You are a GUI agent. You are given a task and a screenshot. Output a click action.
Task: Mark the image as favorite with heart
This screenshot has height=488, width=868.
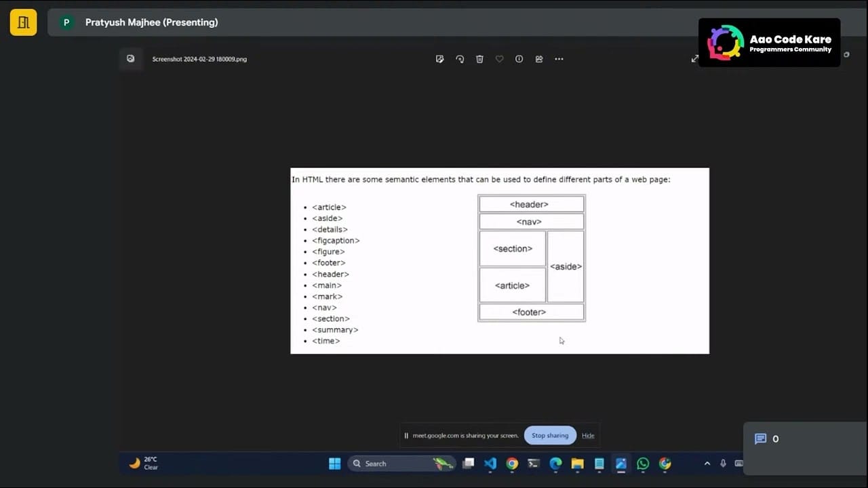pyautogui.click(x=499, y=59)
